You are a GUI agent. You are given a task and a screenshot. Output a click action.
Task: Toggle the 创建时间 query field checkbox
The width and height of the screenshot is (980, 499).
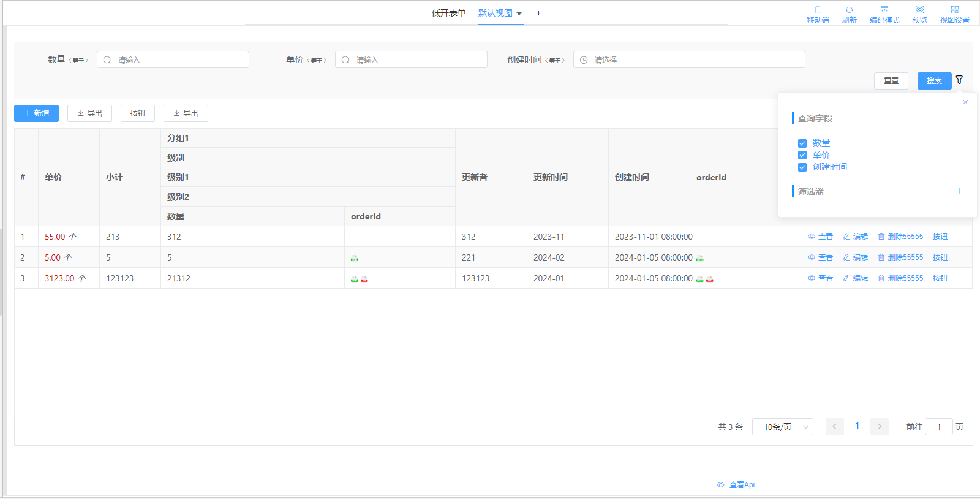(802, 167)
